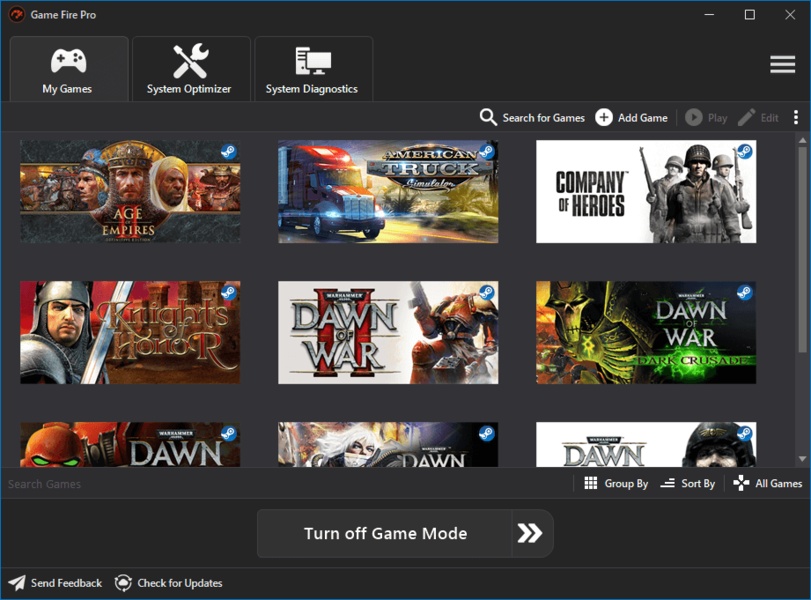The height and width of the screenshot is (600, 811).
Task: Click the All Games gamepad icon
Action: (x=741, y=483)
